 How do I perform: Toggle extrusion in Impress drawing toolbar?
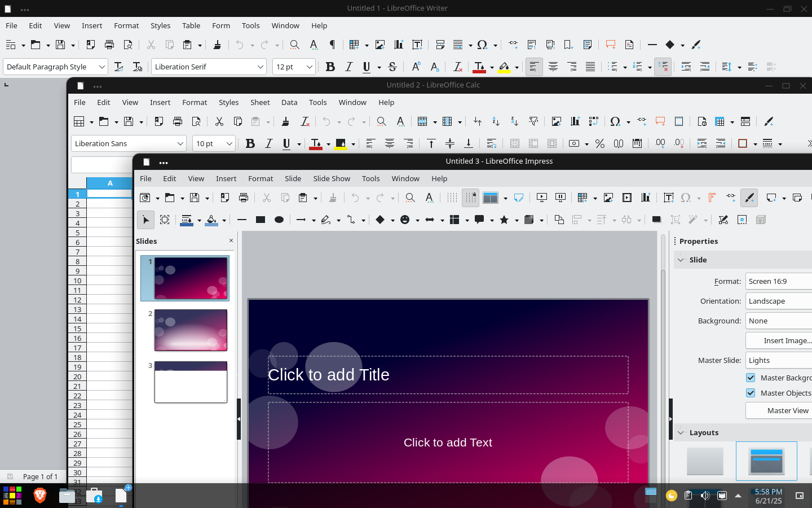click(x=761, y=220)
